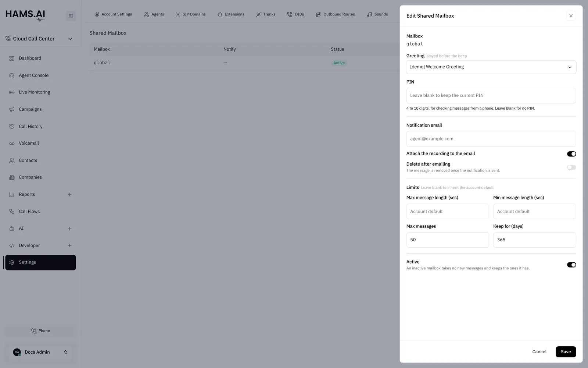This screenshot has width=588, height=368.
Task: Click the Contacts people icon
Action: coord(12,160)
